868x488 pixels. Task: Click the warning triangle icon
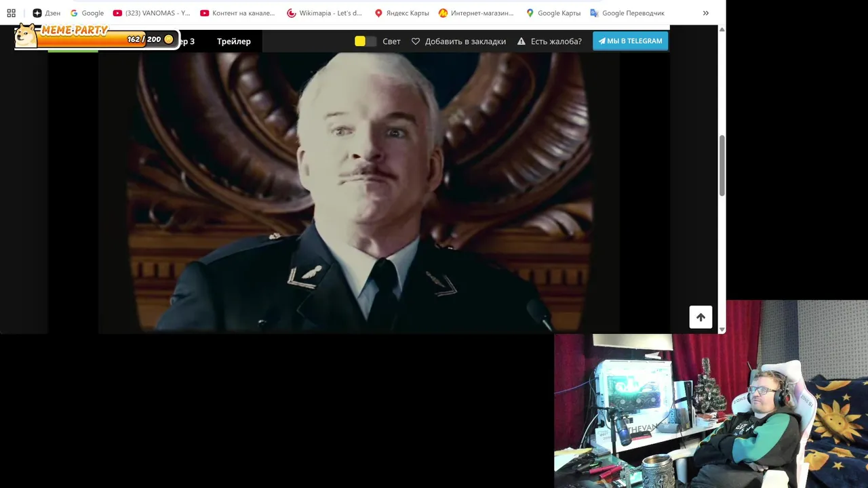521,41
